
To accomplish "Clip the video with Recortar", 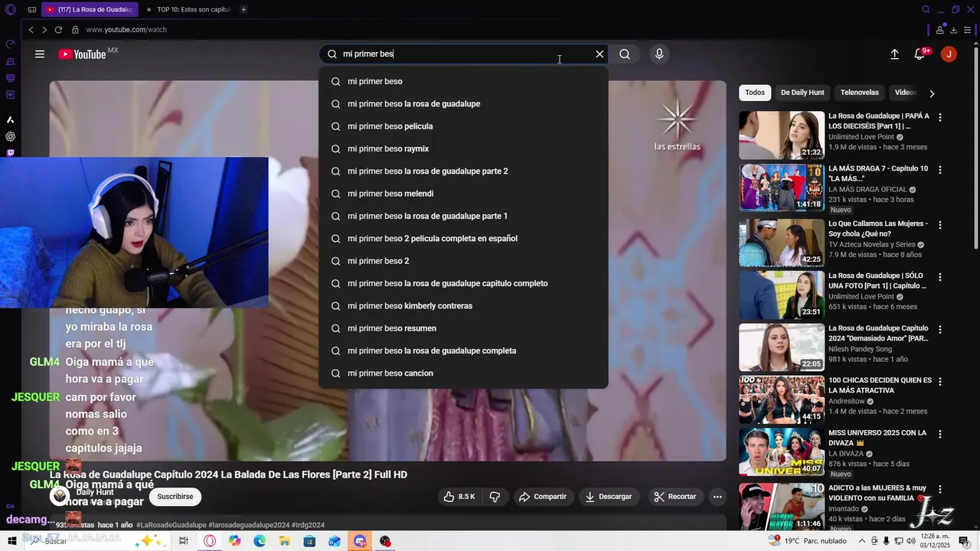I will tap(675, 497).
